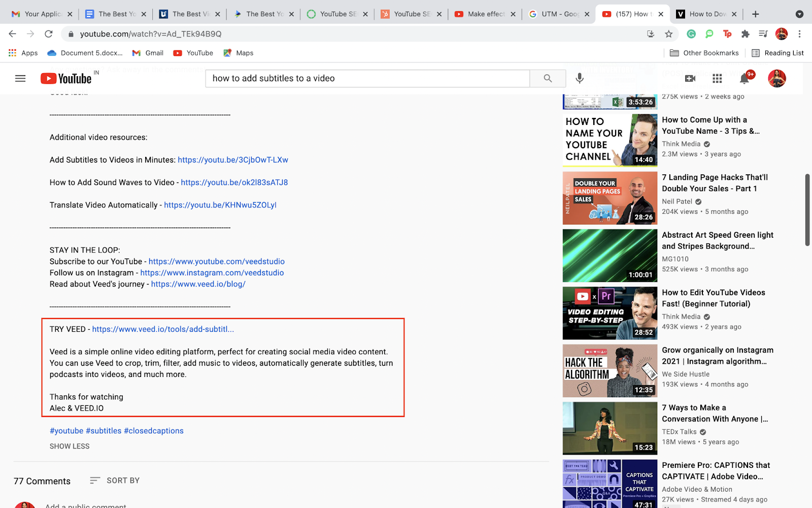Click the page vertical scrollbar
The width and height of the screenshot is (812, 508).
[807, 210]
